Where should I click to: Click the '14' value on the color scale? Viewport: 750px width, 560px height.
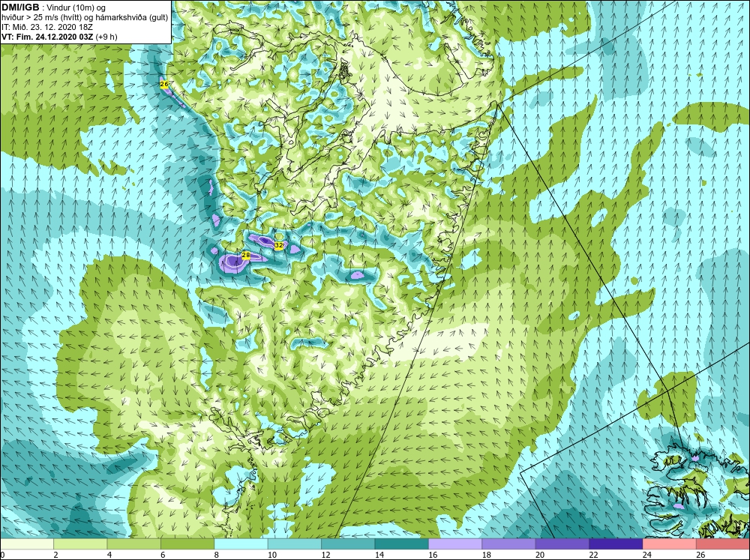coord(379,555)
